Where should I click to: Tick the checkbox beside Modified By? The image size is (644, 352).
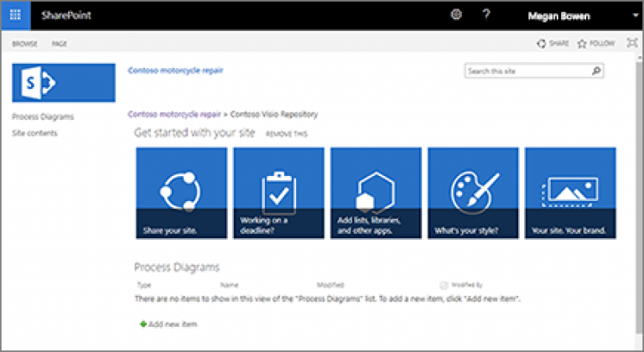pos(444,285)
